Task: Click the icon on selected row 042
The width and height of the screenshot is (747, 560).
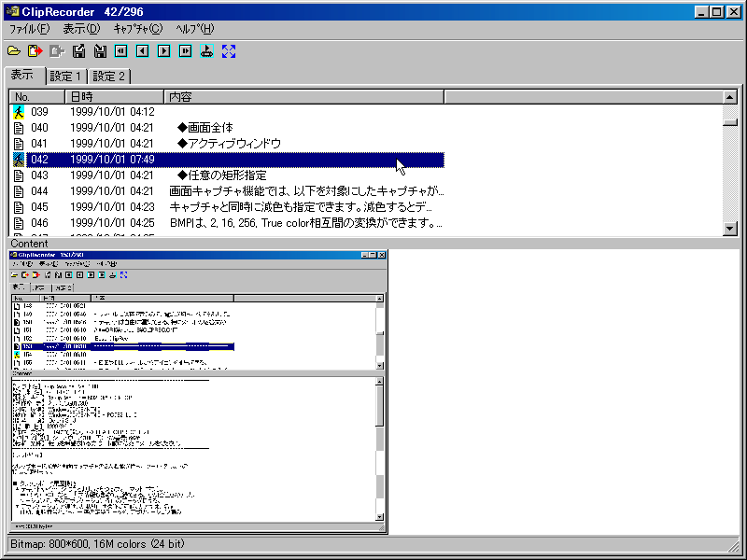Action: (19, 160)
